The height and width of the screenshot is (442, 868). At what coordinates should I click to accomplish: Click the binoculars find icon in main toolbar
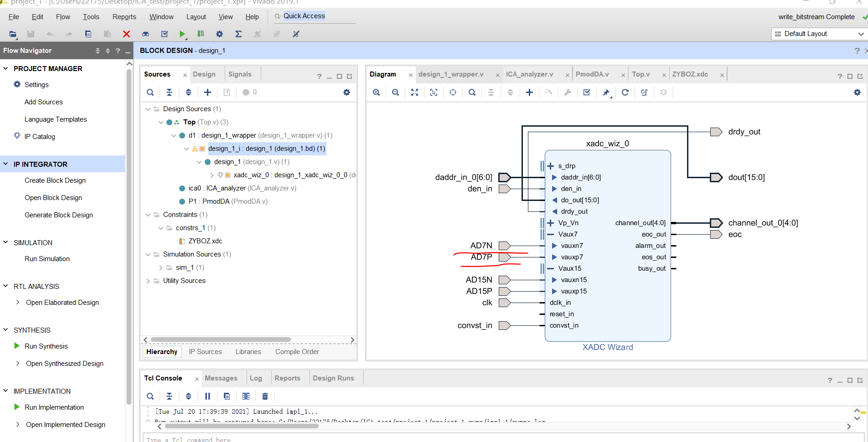(x=145, y=34)
